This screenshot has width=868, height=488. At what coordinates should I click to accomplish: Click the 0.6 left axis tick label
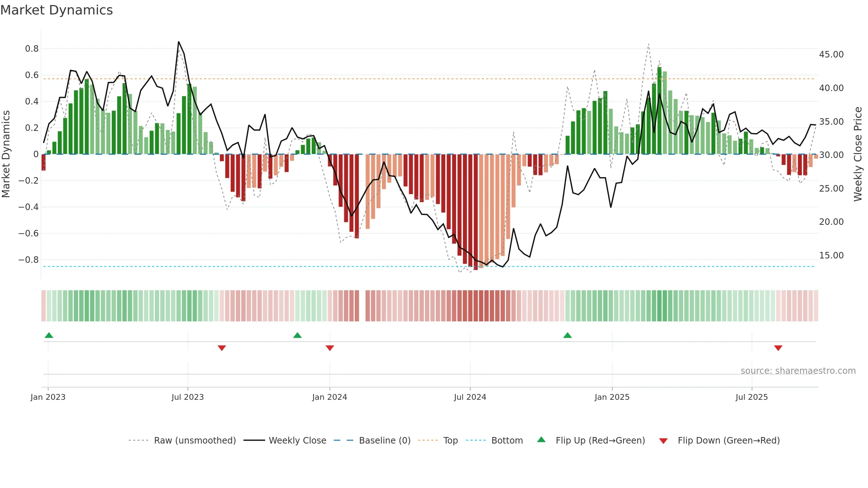[32, 75]
